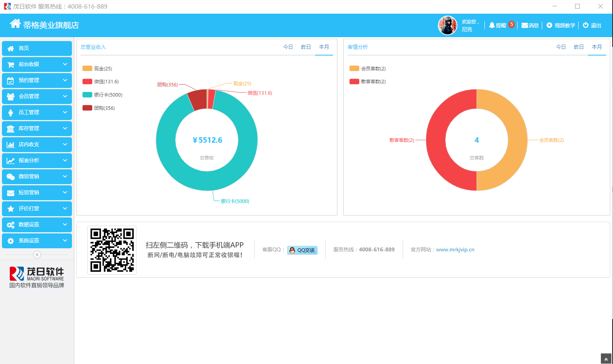Expand the 系统设置 sidebar menu
This screenshot has height=364, width=613.
click(x=37, y=241)
